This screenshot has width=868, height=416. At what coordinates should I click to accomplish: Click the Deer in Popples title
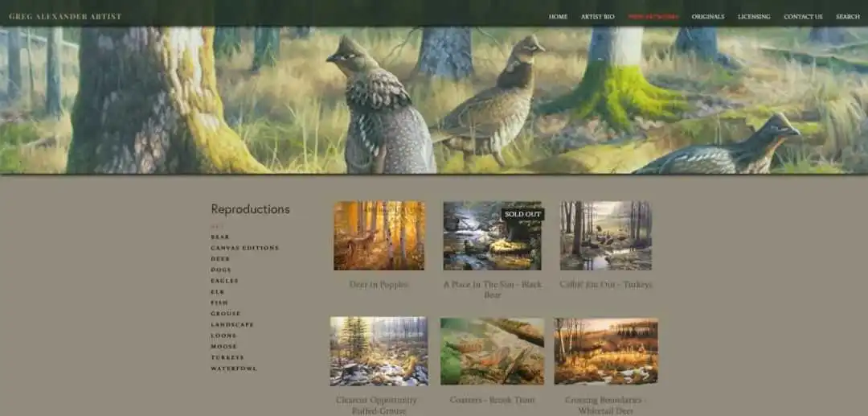[x=379, y=285]
